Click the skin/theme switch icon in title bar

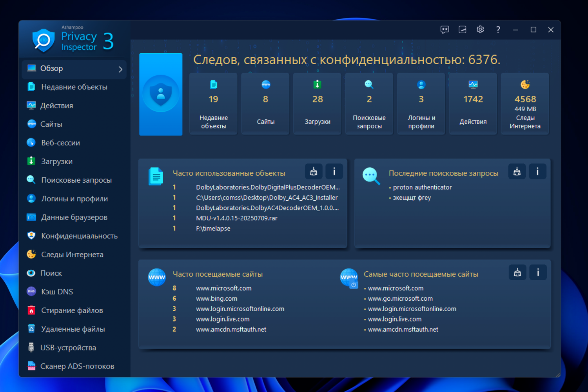[463, 30]
